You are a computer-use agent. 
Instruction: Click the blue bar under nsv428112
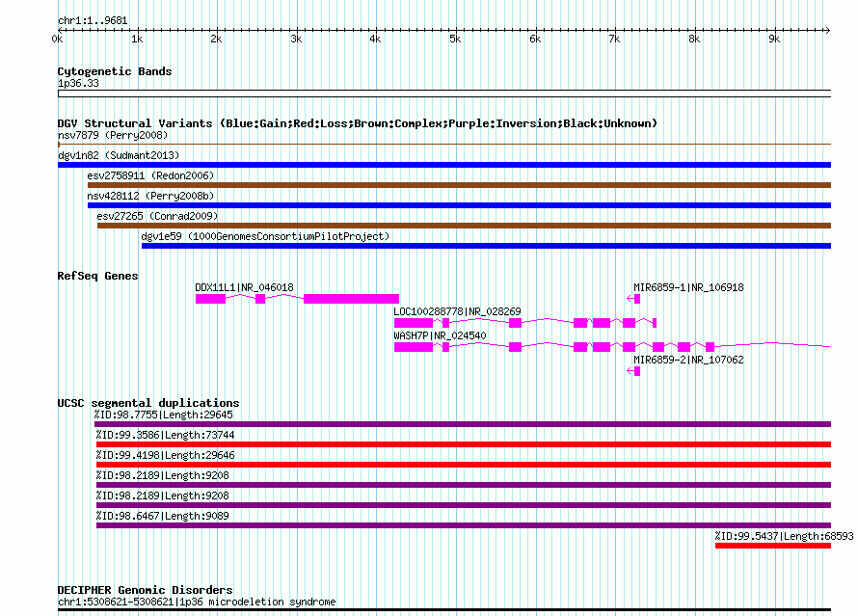[x=459, y=205]
